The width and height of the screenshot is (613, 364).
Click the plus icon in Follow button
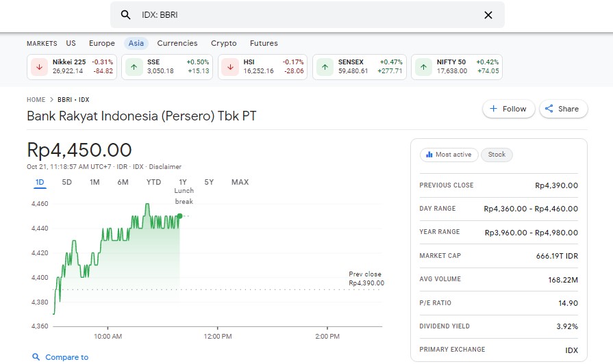click(x=493, y=109)
